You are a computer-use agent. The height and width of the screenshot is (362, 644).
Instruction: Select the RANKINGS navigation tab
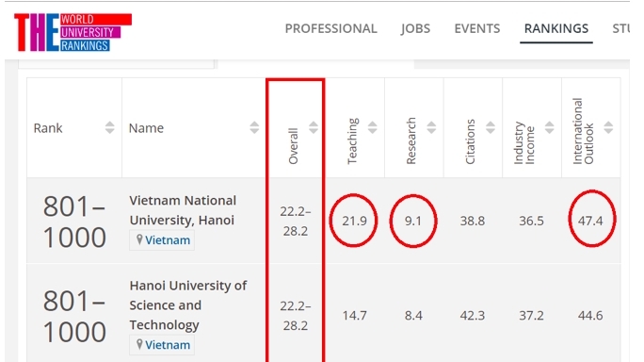pos(556,28)
